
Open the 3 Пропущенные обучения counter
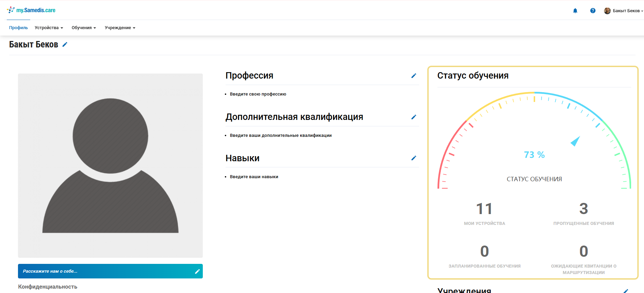[584, 213]
